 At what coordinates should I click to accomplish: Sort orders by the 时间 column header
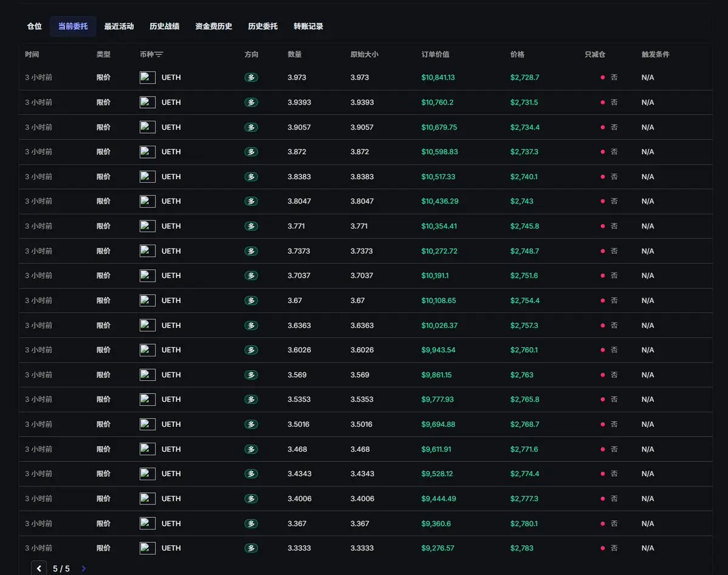tap(32, 55)
